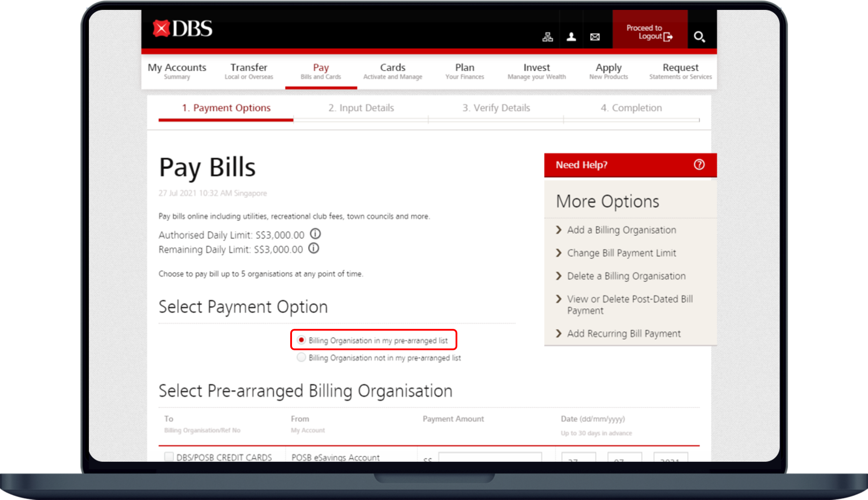Image resolution: width=868 pixels, height=500 pixels.
Task: Expand Delete a Billing Organisation option
Action: pos(626,276)
